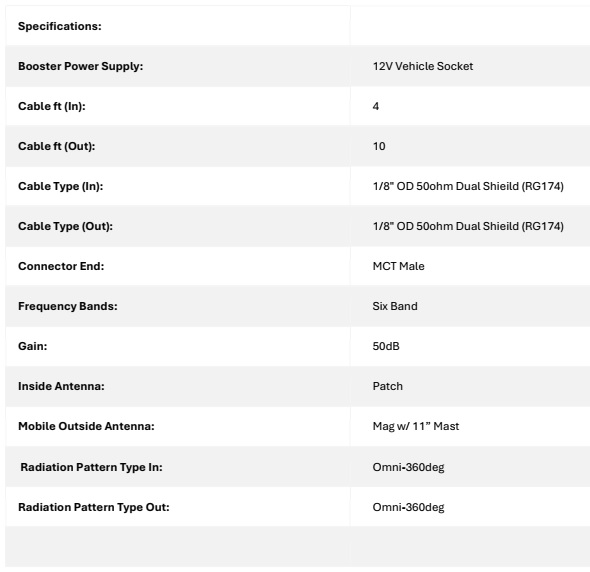This screenshot has width=590, height=572.
Task: Click the Mag w/ 11" Mast value
Action: (x=416, y=426)
